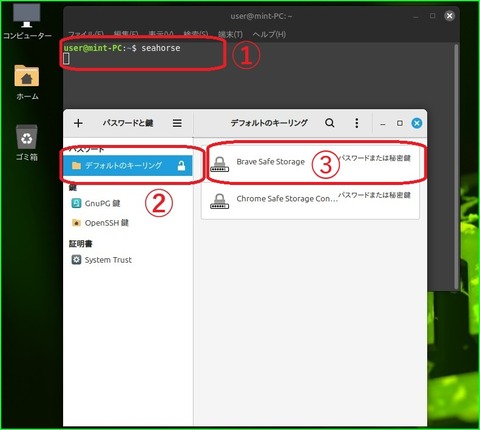Toggle the lock icon on デフォルトのキーリング
This screenshot has height=430, width=480.
(181, 165)
